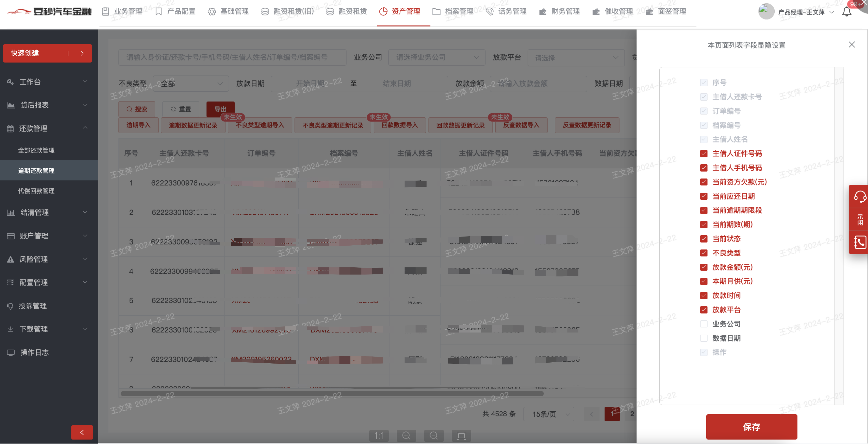This screenshot has height=444, width=868.
Task: Expand the 结清管理 sidebar section
Action: pos(47,212)
